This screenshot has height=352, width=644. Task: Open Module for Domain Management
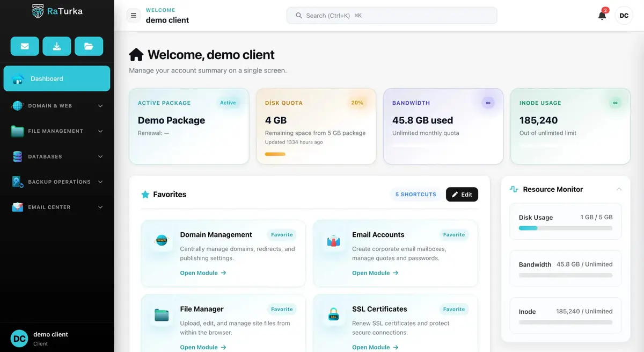(x=203, y=273)
